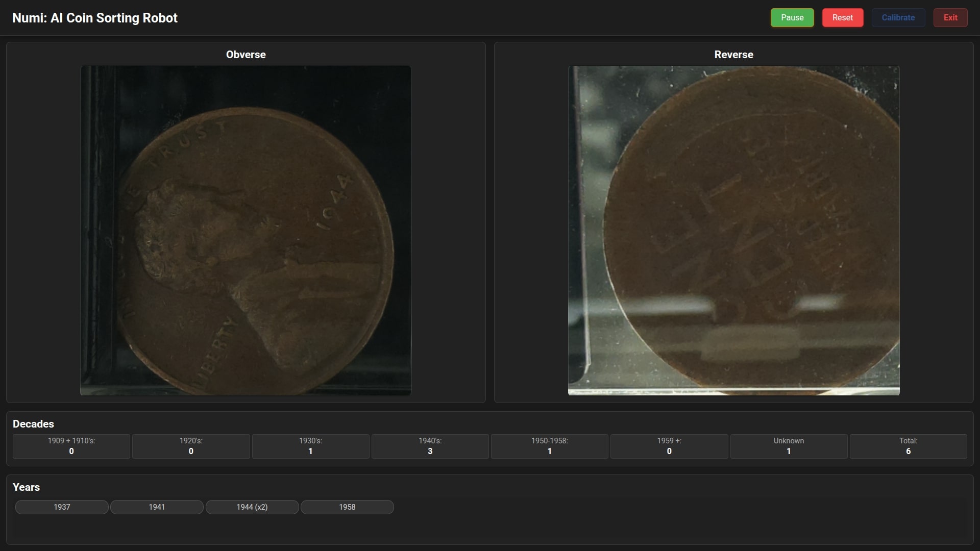Click the Obverse panel heading
The width and height of the screenshot is (980, 551).
pyautogui.click(x=246, y=55)
